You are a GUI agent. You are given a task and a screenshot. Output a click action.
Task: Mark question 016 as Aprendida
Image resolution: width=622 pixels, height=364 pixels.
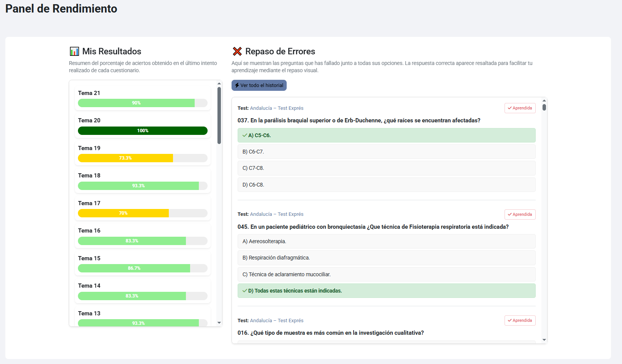pos(520,321)
